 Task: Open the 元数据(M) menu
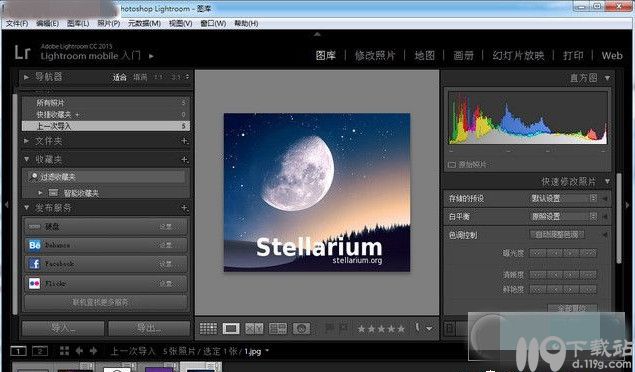(145, 23)
